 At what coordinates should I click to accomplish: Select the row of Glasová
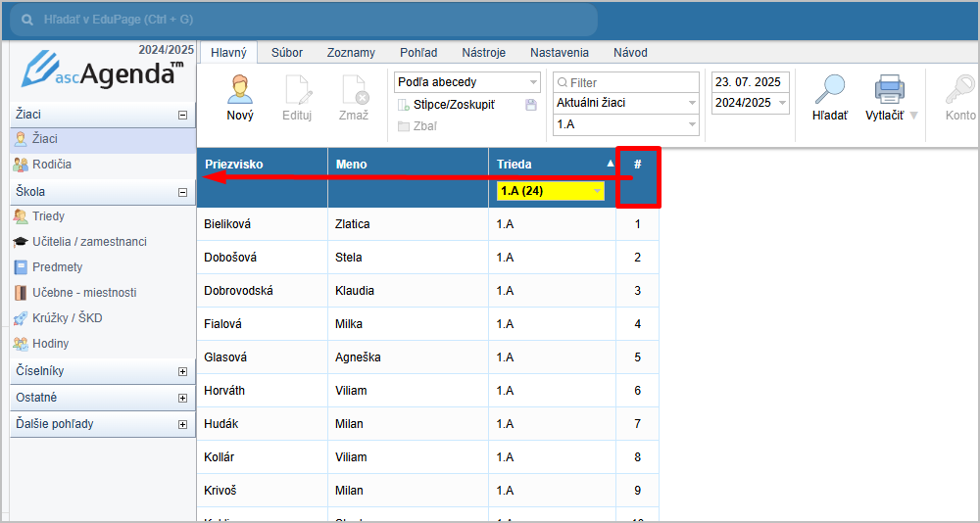(x=427, y=357)
